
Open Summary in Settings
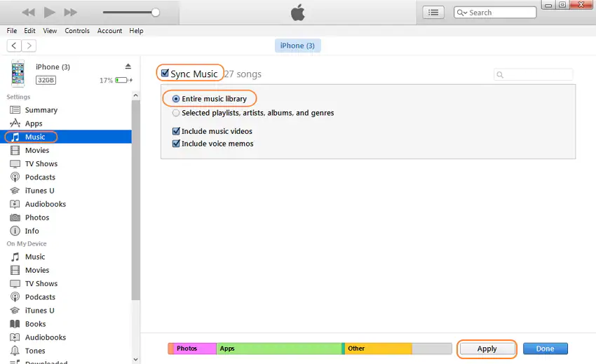tap(66, 110)
